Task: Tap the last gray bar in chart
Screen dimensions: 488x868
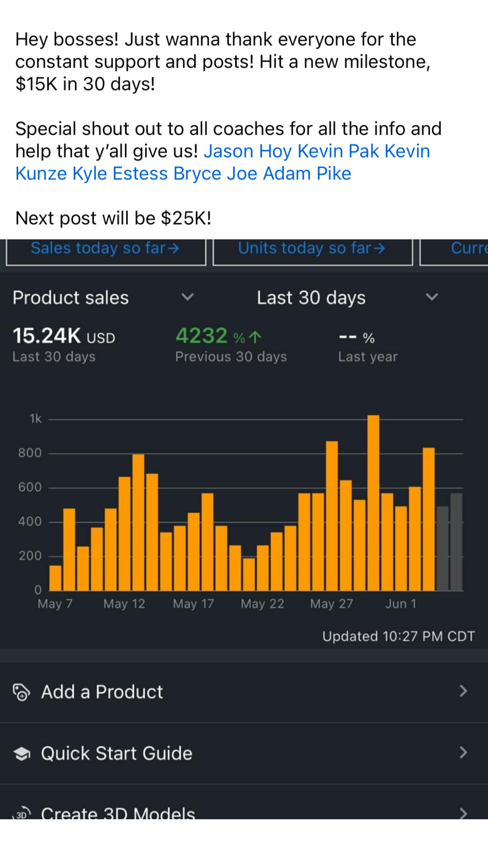Action: [x=456, y=542]
